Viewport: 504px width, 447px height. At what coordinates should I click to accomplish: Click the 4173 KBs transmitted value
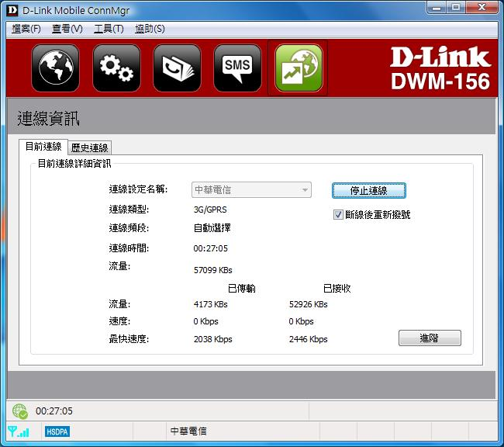(x=211, y=304)
